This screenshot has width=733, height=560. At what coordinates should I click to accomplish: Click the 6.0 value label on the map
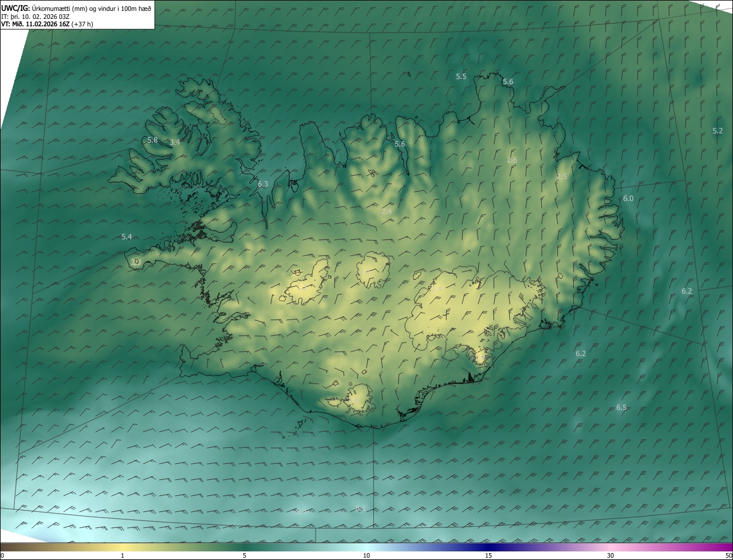coord(628,198)
